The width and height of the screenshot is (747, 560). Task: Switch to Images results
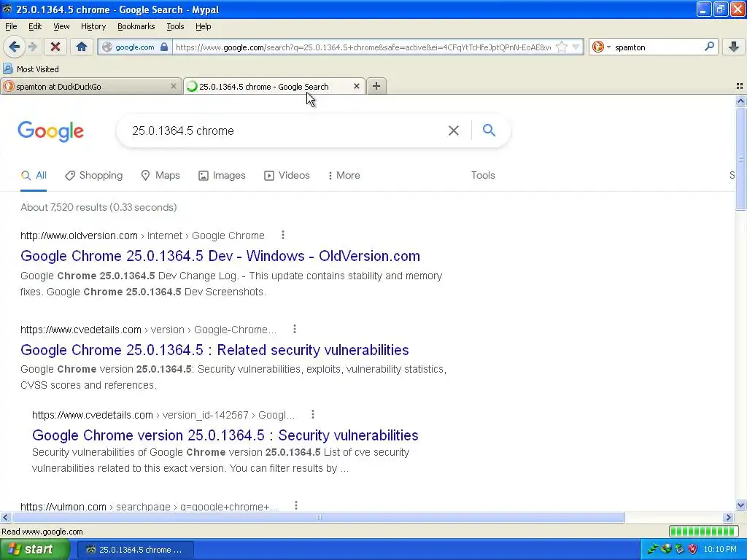pyautogui.click(x=222, y=175)
